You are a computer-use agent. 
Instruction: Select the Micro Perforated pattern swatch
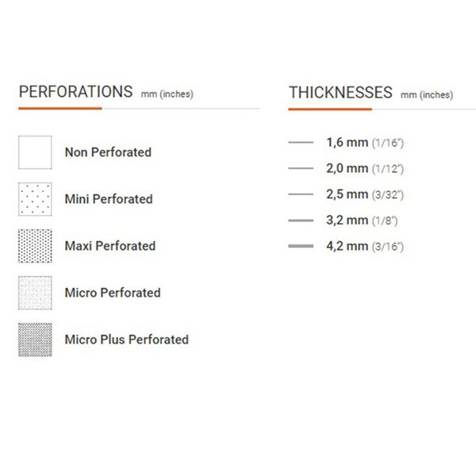pyautogui.click(x=35, y=293)
